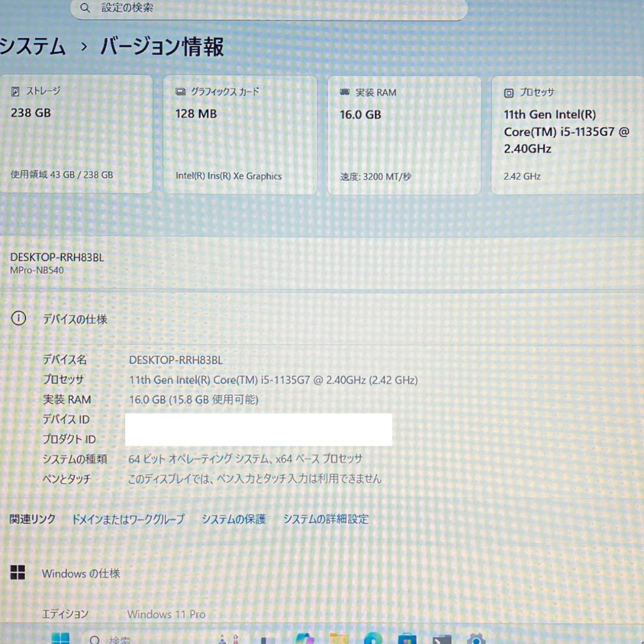Select the MPro-NB540 model text
The width and height of the screenshot is (644, 644).
[x=37, y=270]
